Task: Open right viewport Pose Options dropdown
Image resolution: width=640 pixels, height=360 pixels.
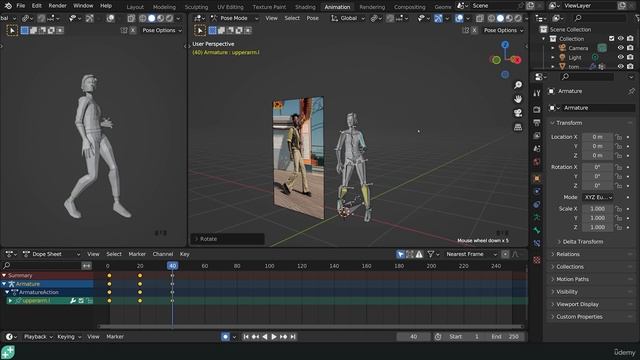Action: [x=503, y=30]
